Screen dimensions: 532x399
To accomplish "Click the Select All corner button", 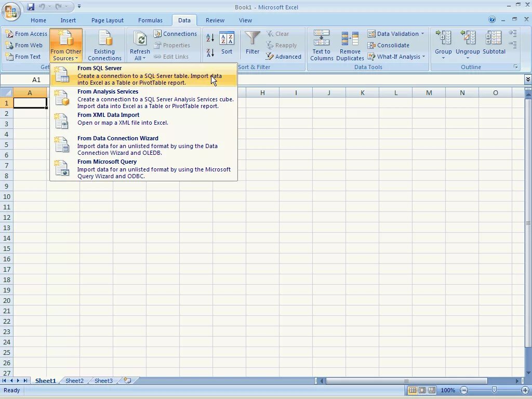I will coord(7,92).
